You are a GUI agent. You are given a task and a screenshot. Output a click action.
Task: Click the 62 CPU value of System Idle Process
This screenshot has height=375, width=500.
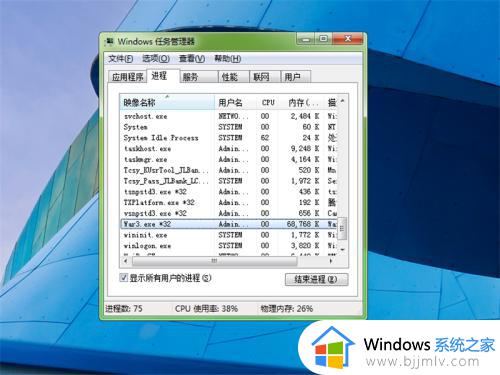[265, 138]
